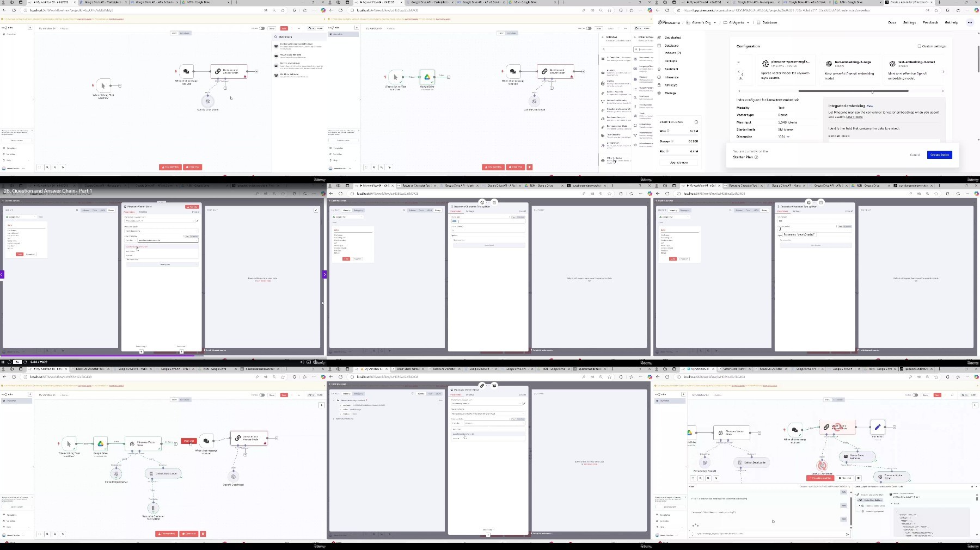Screen dimensions: 980x550
Task: Click the red Save button in the top-left frame
Action: tap(284, 28)
